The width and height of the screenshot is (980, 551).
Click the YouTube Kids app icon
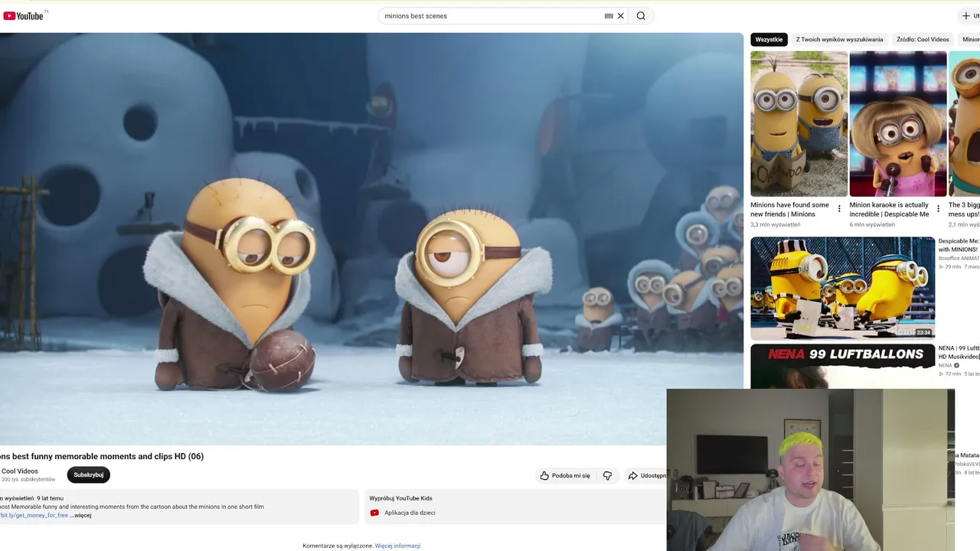tap(374, 513)
